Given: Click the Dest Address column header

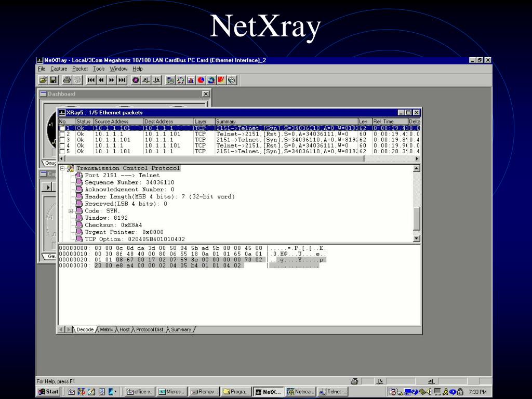Looking at the screenshot, I should [169, 122].
